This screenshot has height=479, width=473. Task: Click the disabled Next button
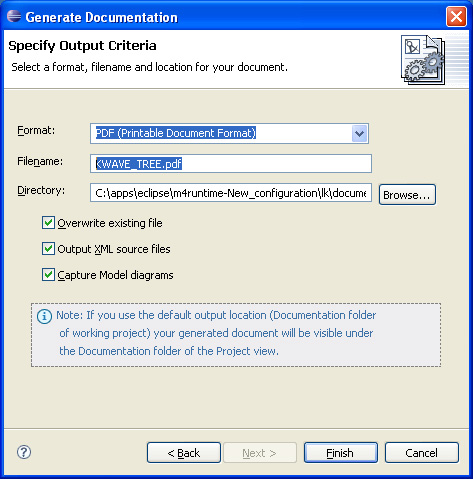click(x=260, y=453)
